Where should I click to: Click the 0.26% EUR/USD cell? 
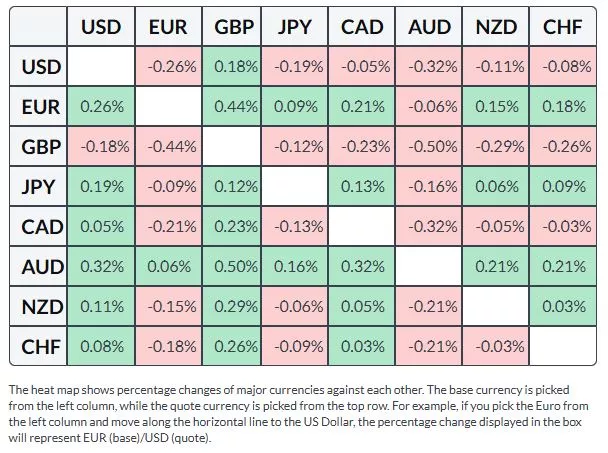tap(101, 106)
